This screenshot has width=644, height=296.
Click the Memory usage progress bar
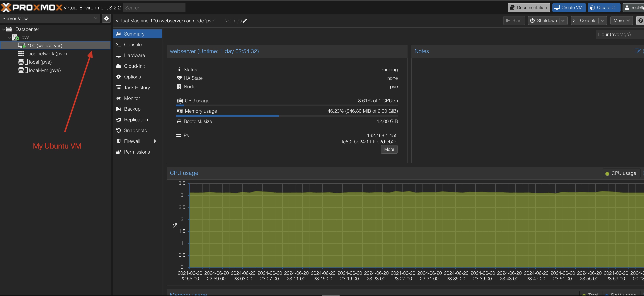[287, 116]
